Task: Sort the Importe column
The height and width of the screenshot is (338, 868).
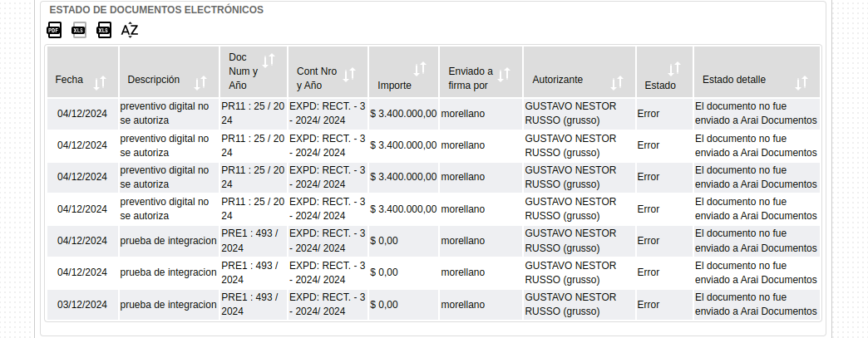Action: click(420, 69)
